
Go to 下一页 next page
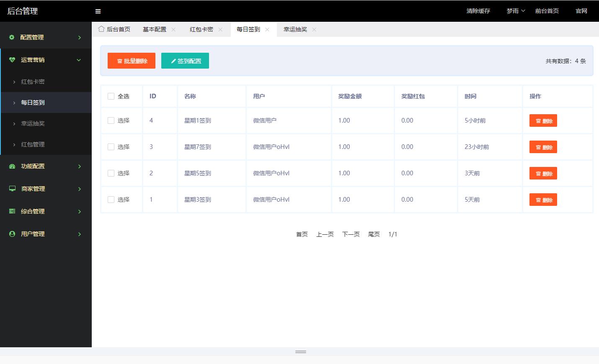351,234
